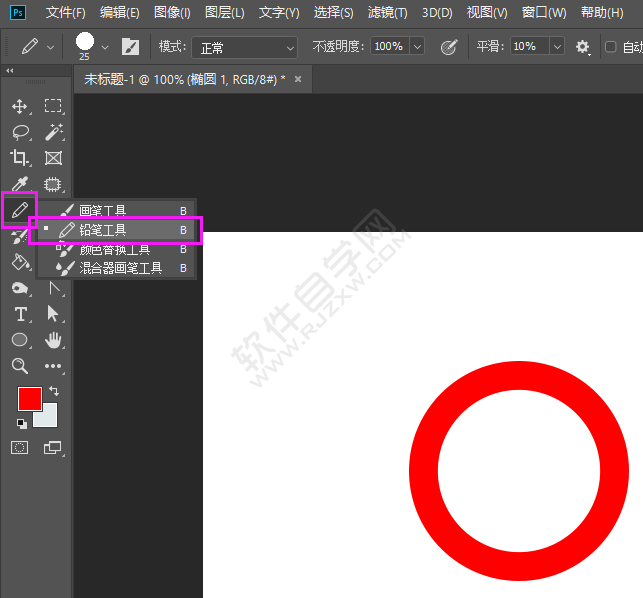
Task: Open the Image menu 图像(I)
Action: [x=172, y=13]
